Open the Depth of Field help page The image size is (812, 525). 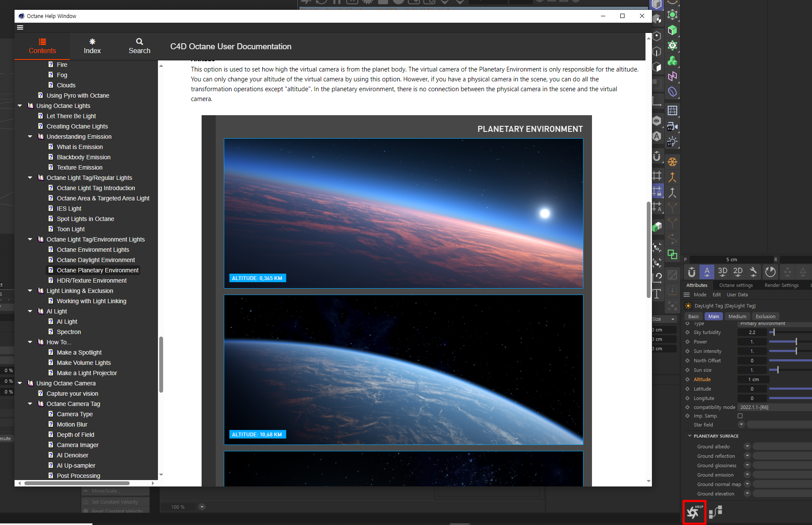(x=75, y=435)
